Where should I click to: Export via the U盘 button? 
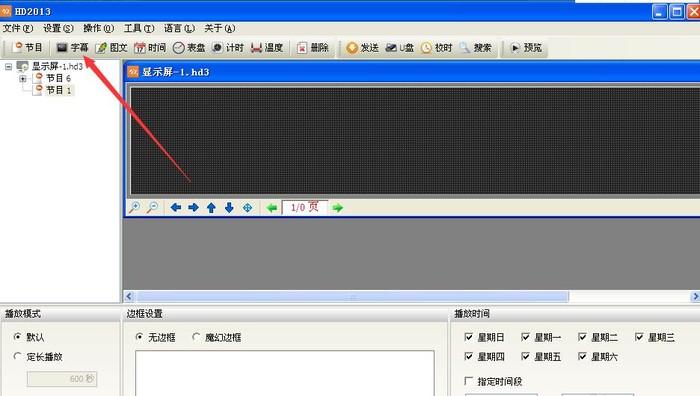pos(400,47)
